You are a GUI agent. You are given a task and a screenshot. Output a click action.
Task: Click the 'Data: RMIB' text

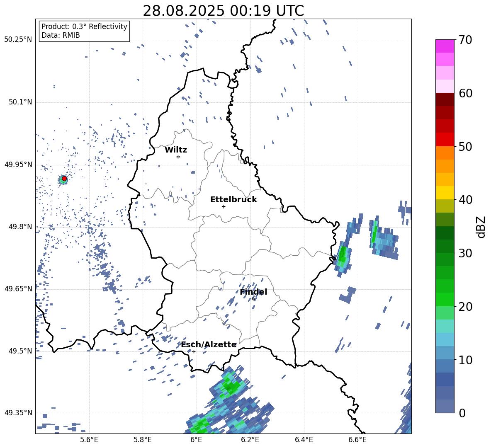pos(61,35)
